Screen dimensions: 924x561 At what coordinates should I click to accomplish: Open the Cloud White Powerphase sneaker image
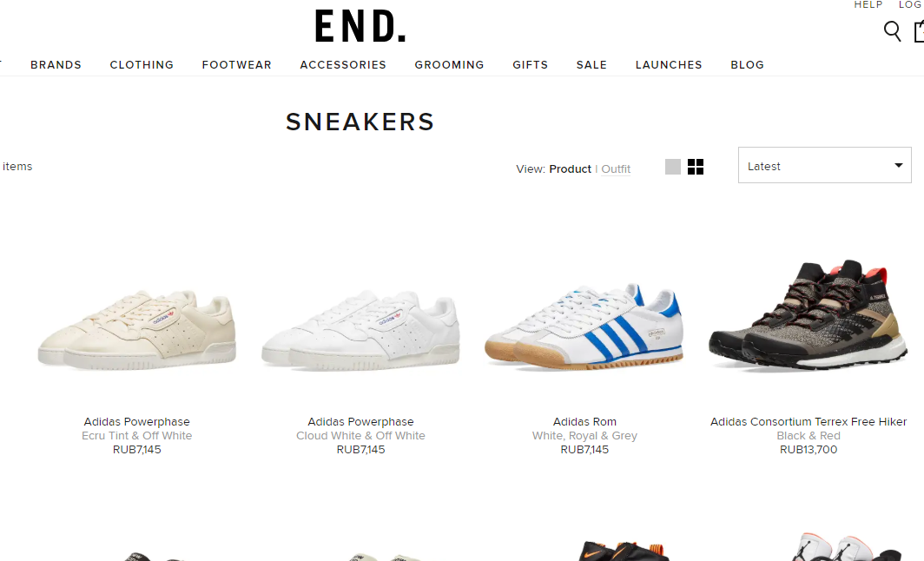click(x=360, y=330)
